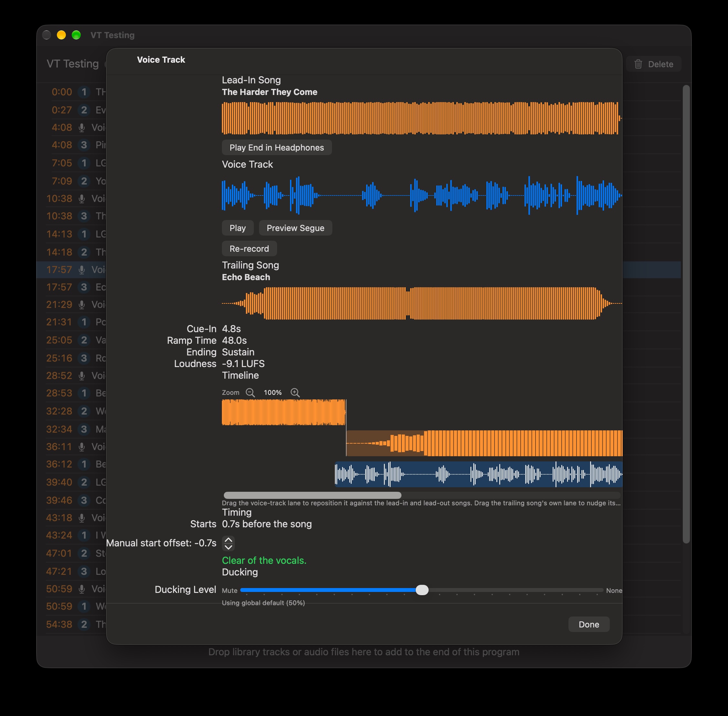The width and height of the screenshot is (728, 716).
Task: Click the 25:05 time in the program list
Action: [x=59, y=340]
